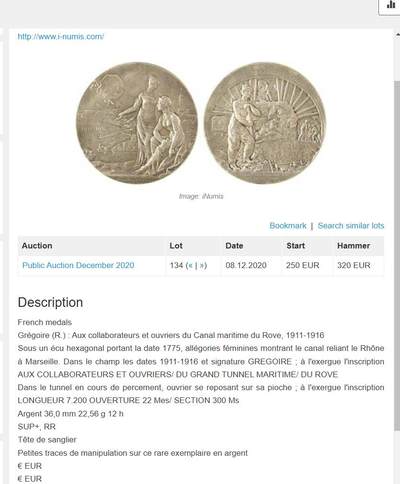Click the vertical scrollbar thumb
400x484 pixels.
click(x=397, y=255)
